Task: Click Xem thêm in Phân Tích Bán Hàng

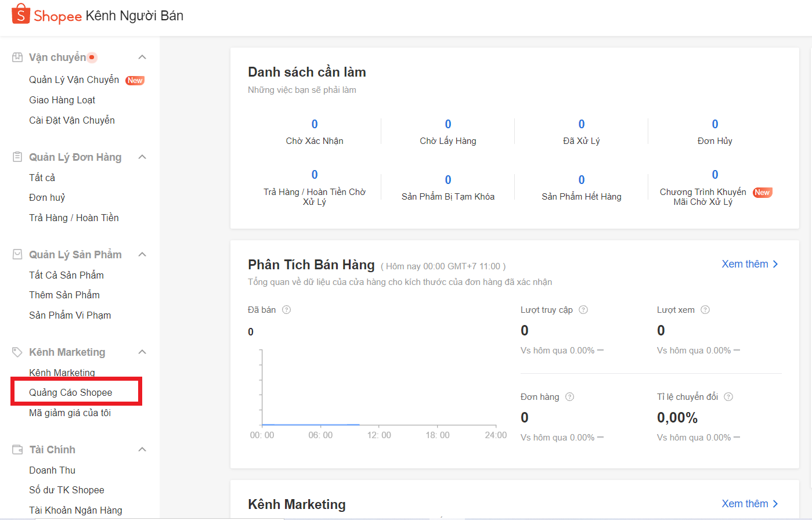Action: (749, 264)
